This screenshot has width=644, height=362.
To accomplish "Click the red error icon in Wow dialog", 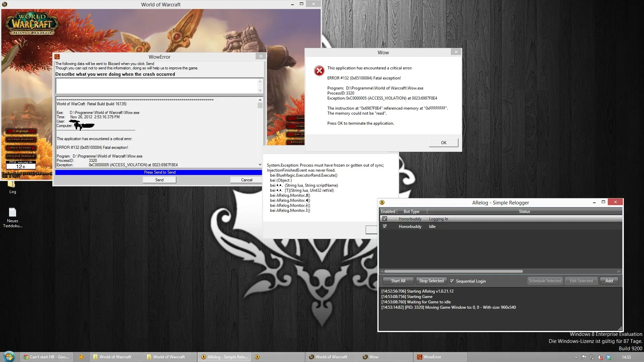I will tap(319, 71).
